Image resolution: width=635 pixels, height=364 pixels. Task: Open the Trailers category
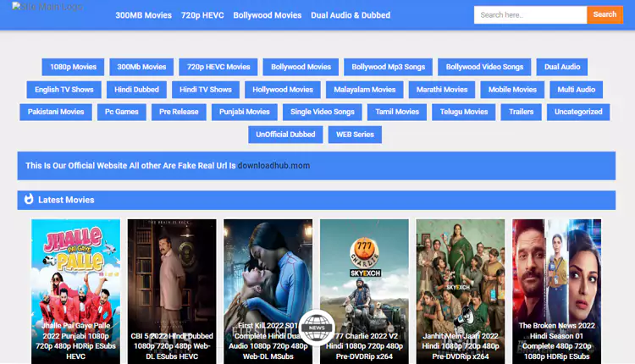(x=522, y=112)
